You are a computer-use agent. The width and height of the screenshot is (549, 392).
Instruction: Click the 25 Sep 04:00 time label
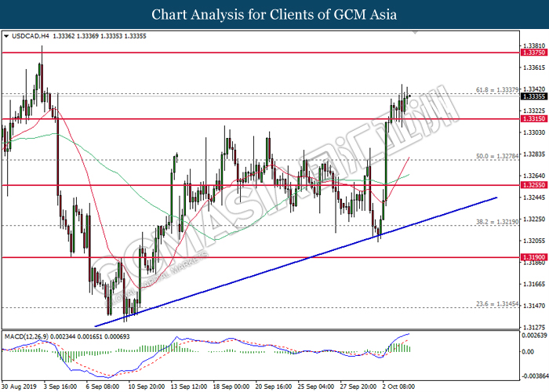click(x=318, y=387)
